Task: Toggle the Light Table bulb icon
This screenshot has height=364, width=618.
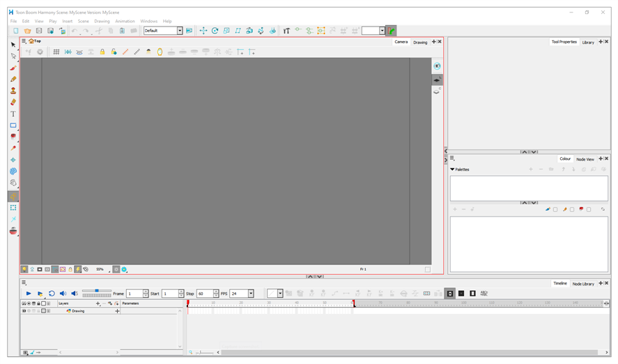Action: coord(24,269)
